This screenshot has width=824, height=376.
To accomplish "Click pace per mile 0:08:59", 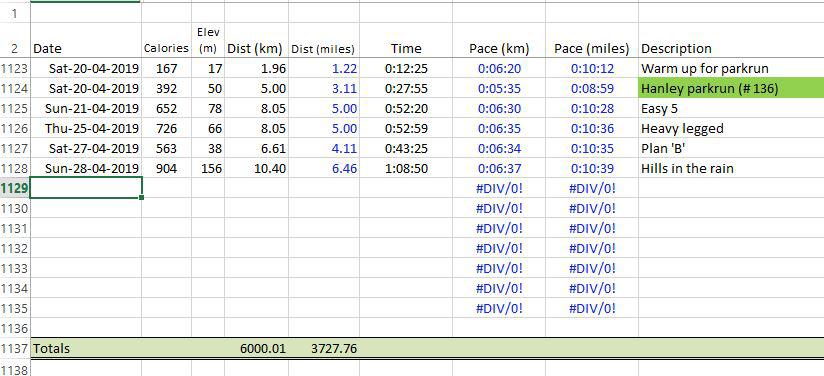I will [x=592, y=88].
